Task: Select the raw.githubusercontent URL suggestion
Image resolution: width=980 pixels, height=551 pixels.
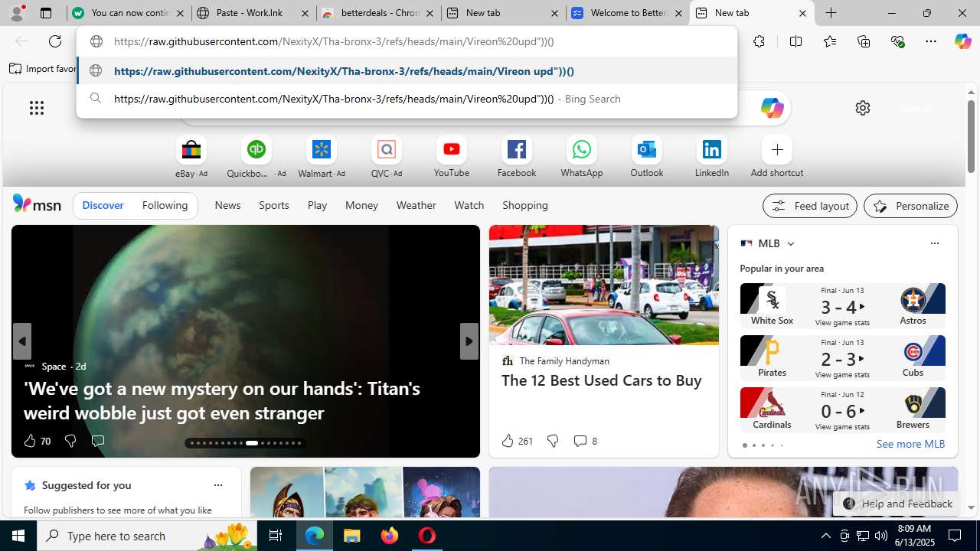Action: pyautogui.click(x=407, y=71)
